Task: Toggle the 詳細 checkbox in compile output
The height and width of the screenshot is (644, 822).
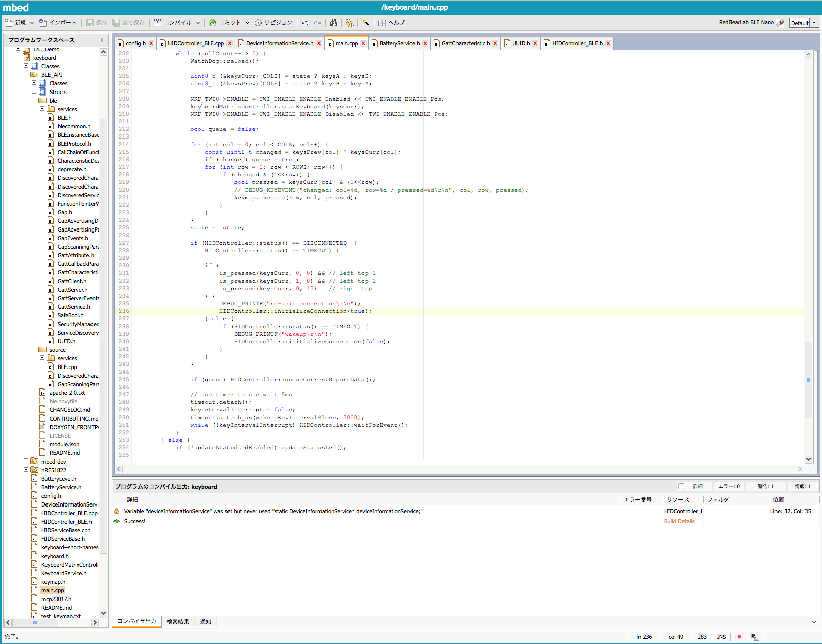Action: 681,486
